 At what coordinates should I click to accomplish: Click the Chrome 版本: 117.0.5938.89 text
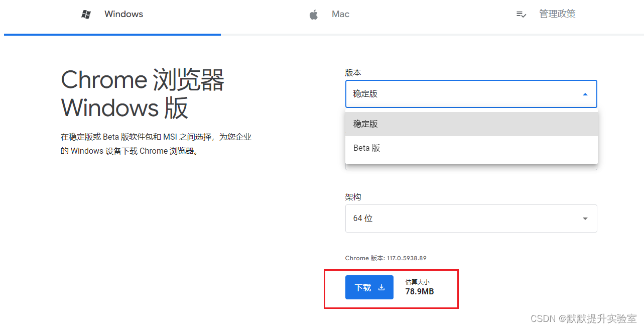tap(386, 258)
